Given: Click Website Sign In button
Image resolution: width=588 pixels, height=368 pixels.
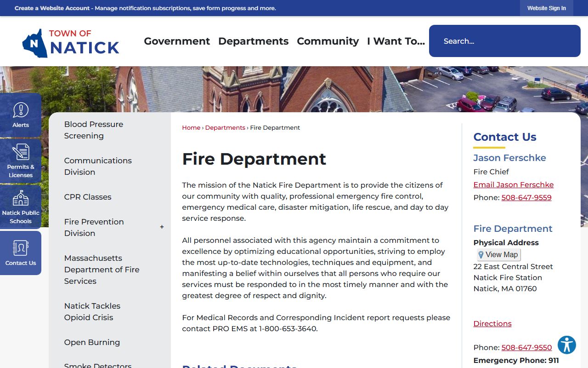Looking at the screenshot, I should pyautogui.click(x=547, y=8).
